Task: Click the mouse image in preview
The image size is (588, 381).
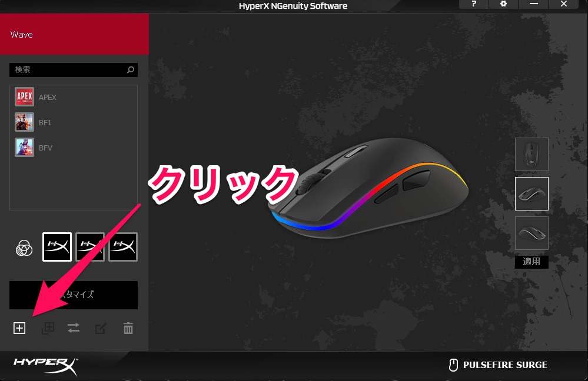Action: pos(368,188)
